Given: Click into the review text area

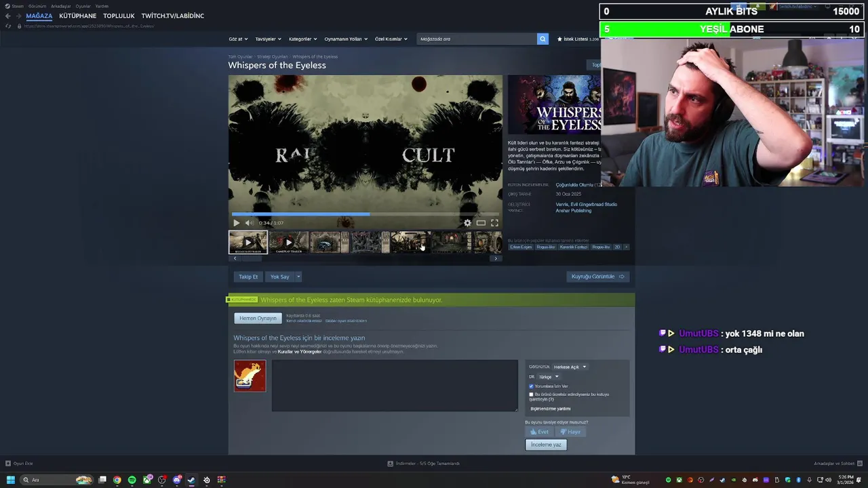Looking at the screenshot, I should click(395, 385).
